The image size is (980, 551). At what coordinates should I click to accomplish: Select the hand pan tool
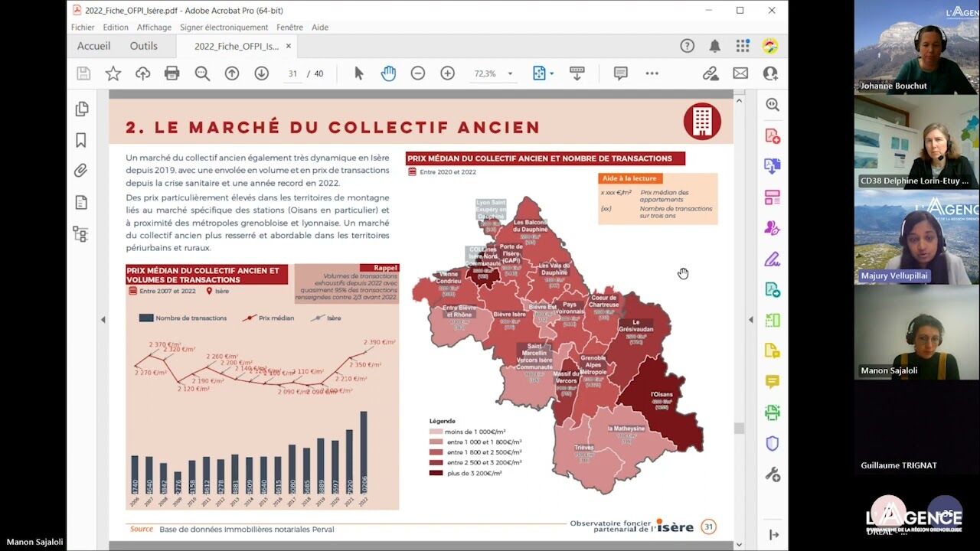(388, 73)
